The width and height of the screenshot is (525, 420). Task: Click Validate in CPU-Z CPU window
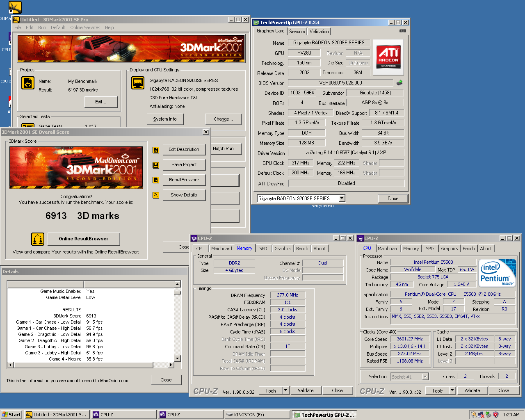click(472, 390)
